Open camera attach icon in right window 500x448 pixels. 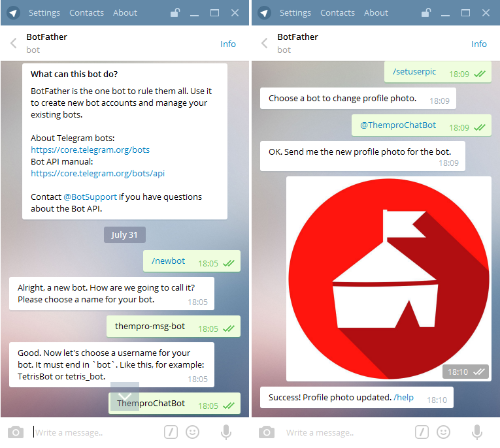(267, 432)
